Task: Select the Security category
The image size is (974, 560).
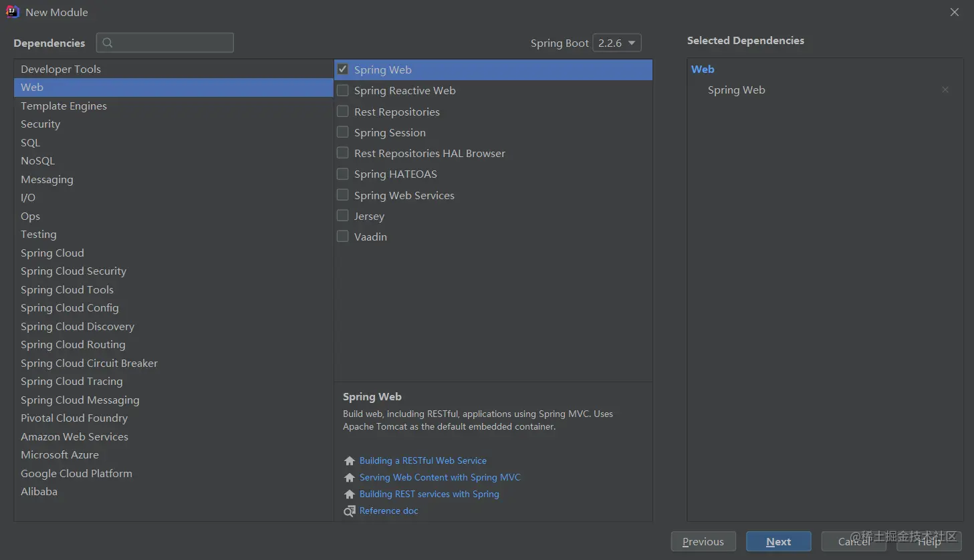Action: (x=173, y=124)
